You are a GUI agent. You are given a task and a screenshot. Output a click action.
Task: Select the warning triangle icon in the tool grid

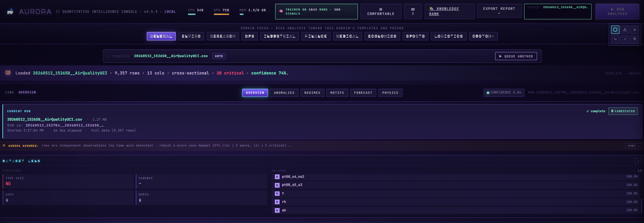point(625,30)
